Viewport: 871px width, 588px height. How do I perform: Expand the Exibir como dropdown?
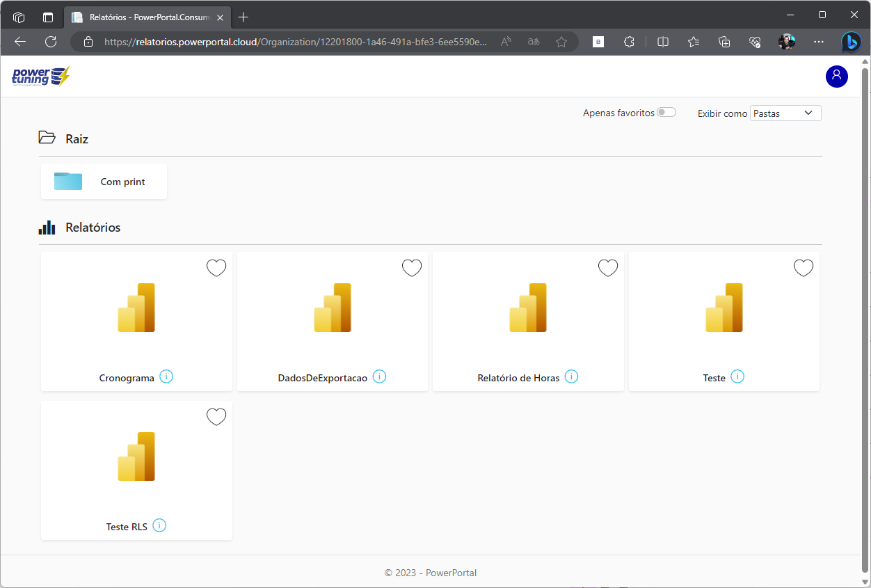click(x=785, y=113)
